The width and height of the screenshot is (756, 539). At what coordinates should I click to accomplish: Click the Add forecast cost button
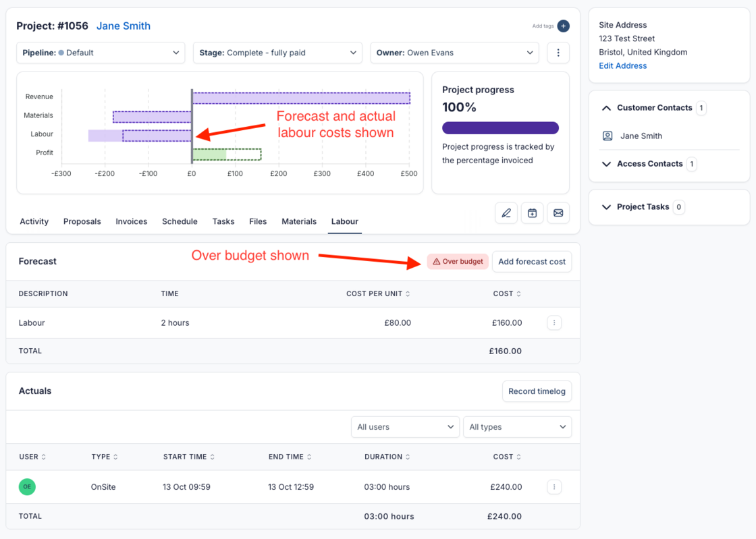(532, 262)
